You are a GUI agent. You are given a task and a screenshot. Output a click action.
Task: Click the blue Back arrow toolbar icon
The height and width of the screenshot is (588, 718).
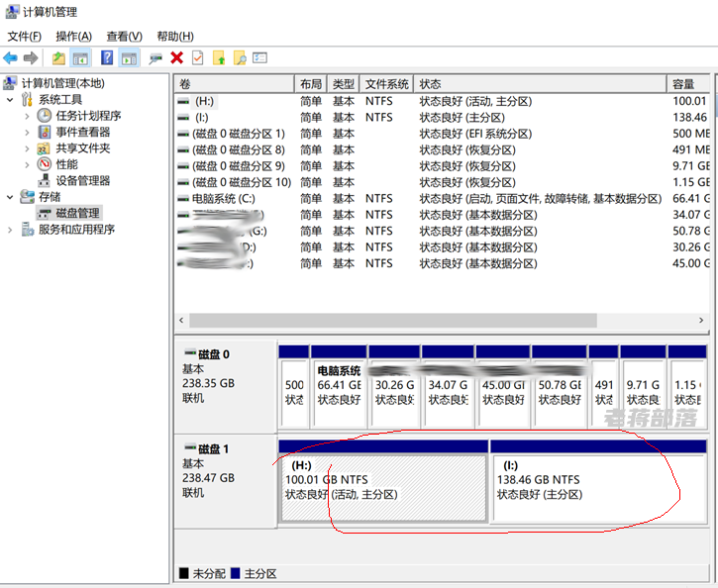(10, 58)
